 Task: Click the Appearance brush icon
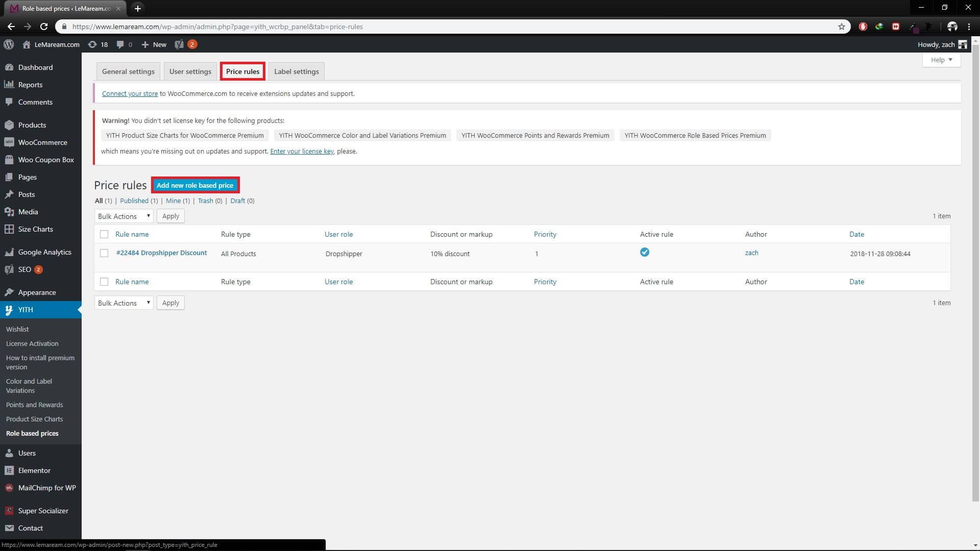9,292
